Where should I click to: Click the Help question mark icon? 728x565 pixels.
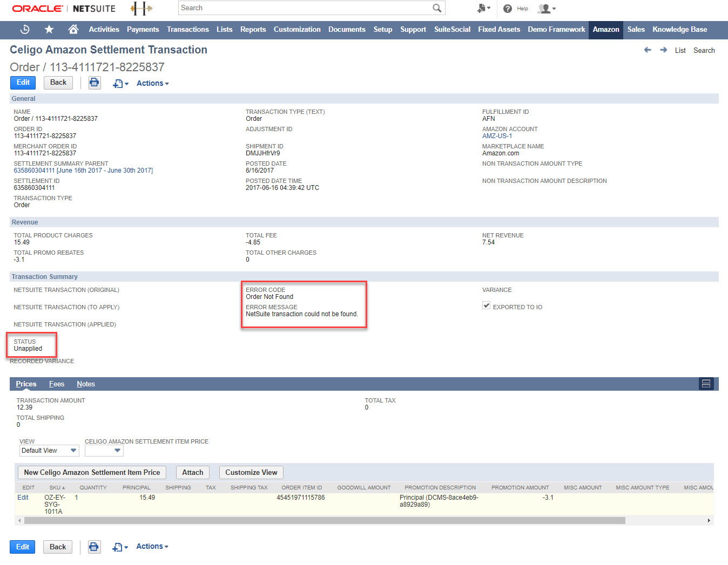[x=508, y=9]
